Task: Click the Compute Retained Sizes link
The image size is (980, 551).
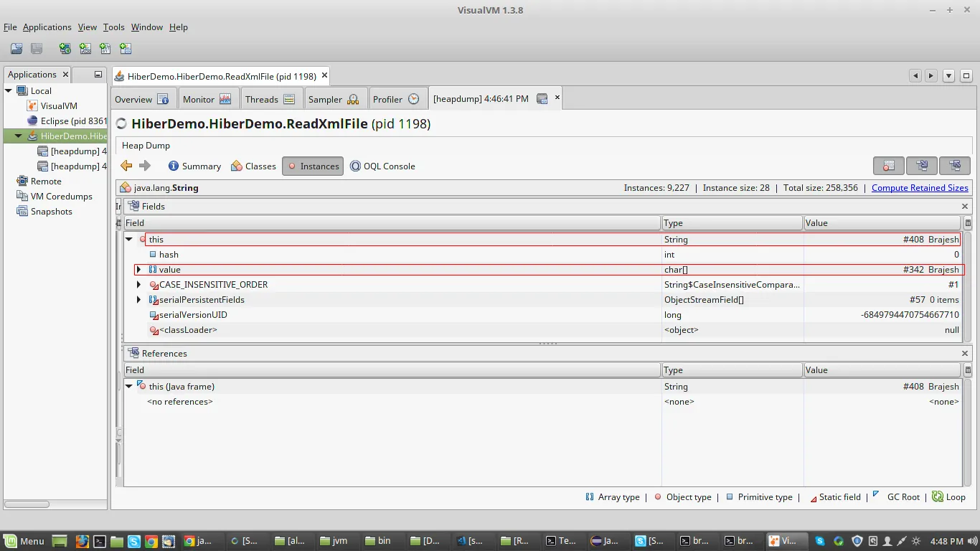Action: 920,188
